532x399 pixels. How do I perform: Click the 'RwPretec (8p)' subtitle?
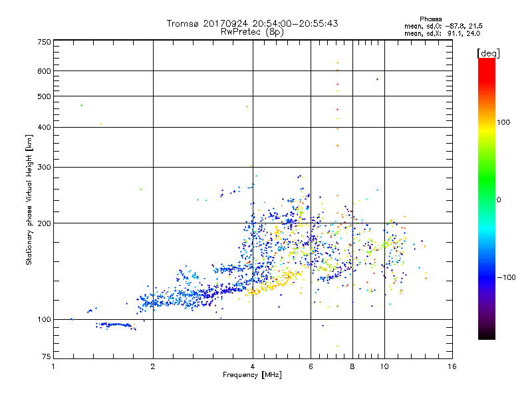tap(252, 32)
